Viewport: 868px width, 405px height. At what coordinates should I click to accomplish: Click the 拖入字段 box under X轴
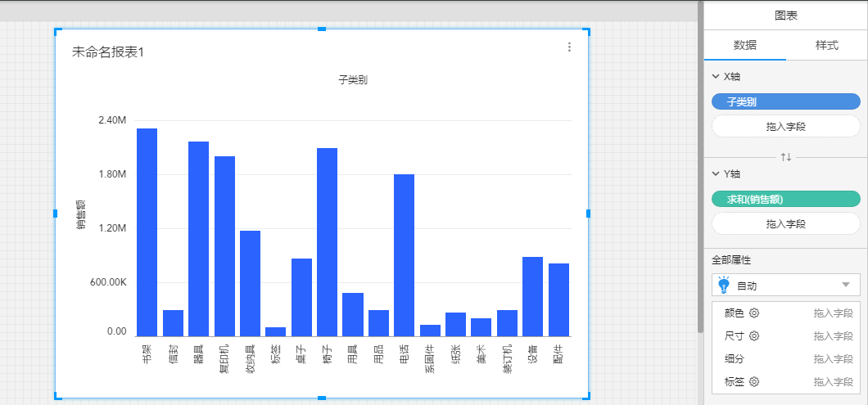(x=786, y=126)
